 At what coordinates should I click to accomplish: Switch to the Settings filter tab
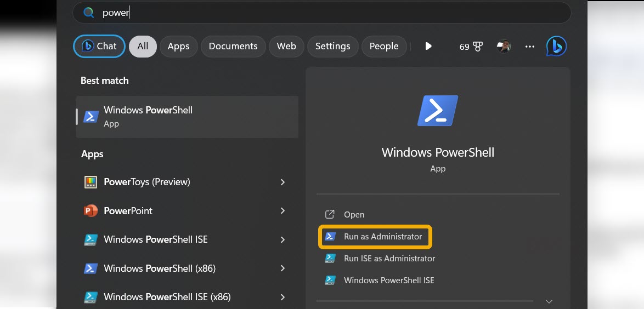coord(332,47)
